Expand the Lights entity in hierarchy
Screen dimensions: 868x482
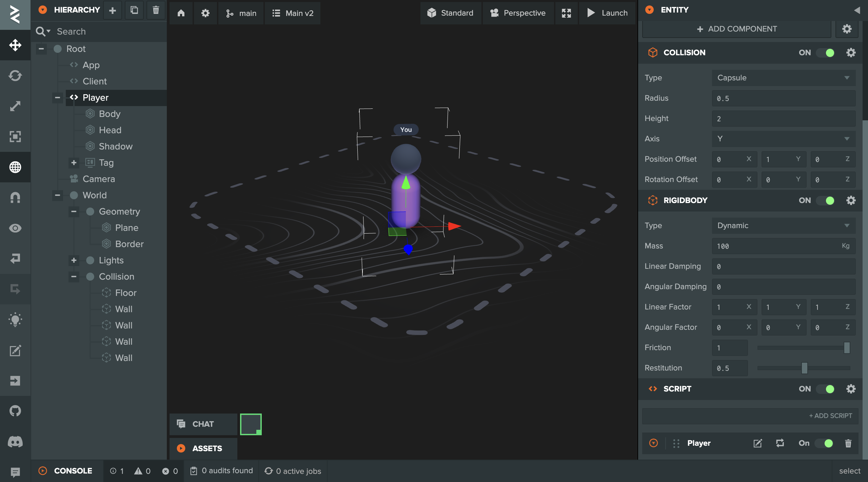(x=74, y=260)
